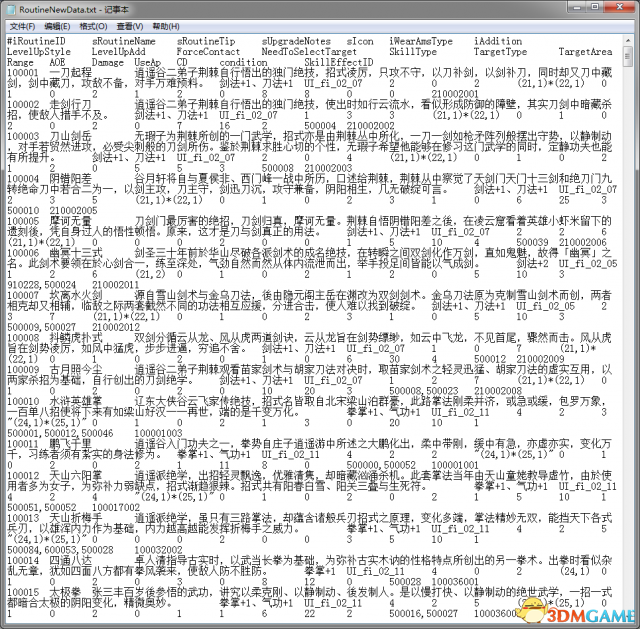The height and width of the screenshot is (629, 640).
Task: Click the ID number 100003
Action: click(x=23, y=137)
